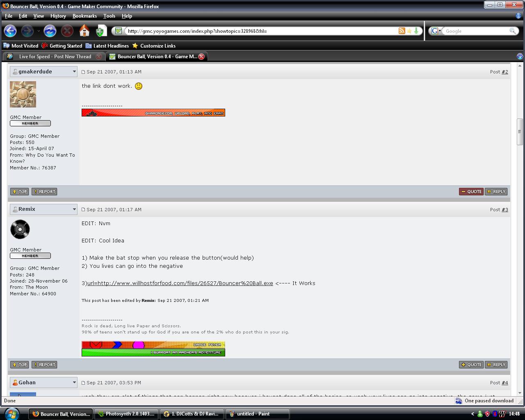
Task: Close the Live for Speed tab
Action: coord(99,57)
